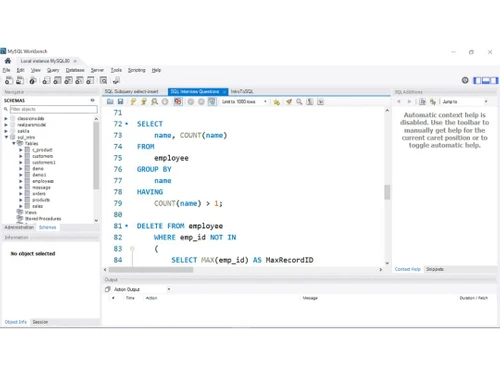Create a new view icon
Screen dimensions: 500x375
[x=68, y=80]
